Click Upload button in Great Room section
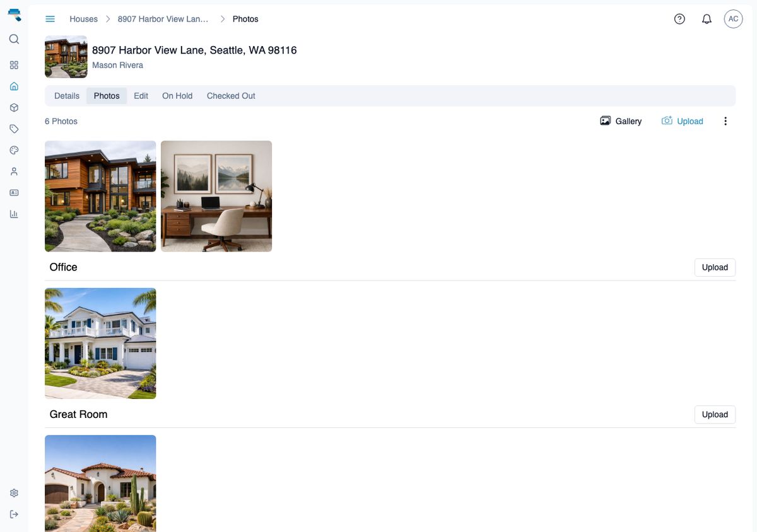This screenshot has height=532, width=757. [715, 414]
